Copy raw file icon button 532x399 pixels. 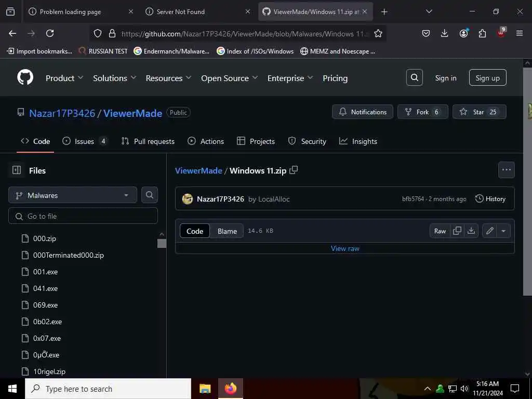click(x=457, y=231)
